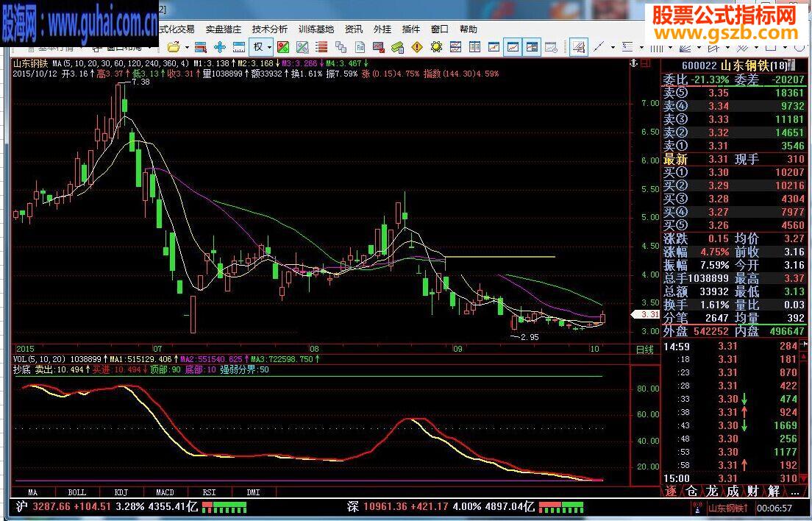The image size is (812, 521).
Task: Toggle the highlighted line chart view button
Action: [513, 47]
